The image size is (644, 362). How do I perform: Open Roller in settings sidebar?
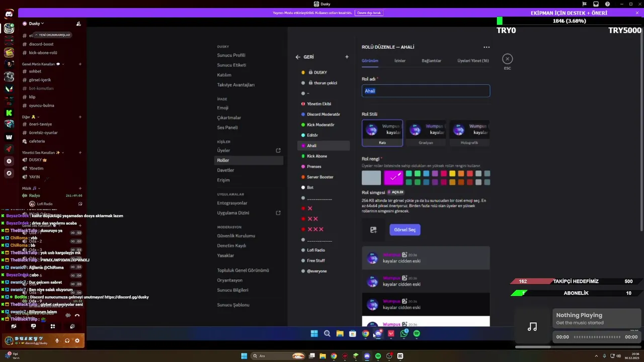249,160
